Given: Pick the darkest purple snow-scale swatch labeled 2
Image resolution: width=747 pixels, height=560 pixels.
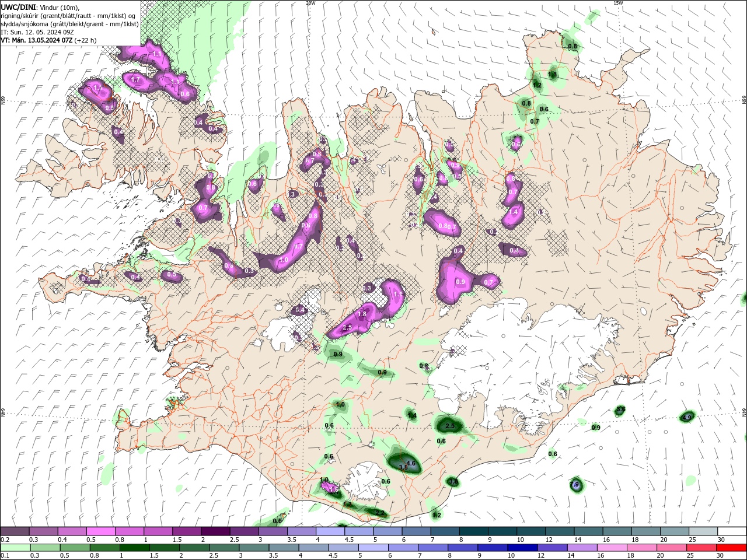Looking at the screenshot, I should click(215, 531).
